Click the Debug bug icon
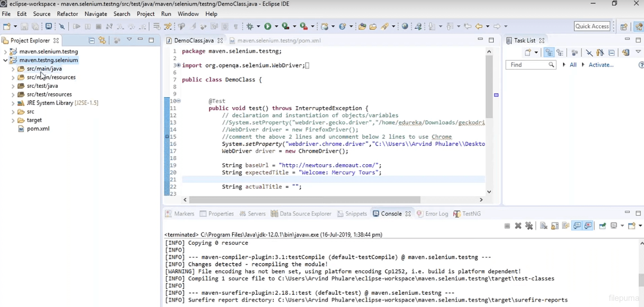 point(250,26)
